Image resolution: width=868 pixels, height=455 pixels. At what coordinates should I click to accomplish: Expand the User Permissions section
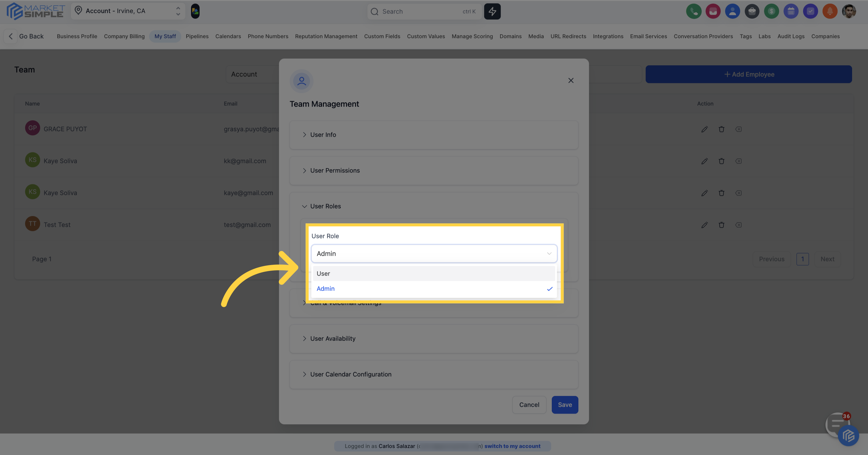click(335, 171)
